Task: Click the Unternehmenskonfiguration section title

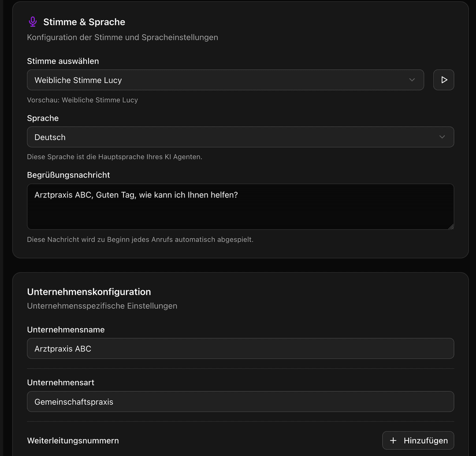Action: point(89,292)
